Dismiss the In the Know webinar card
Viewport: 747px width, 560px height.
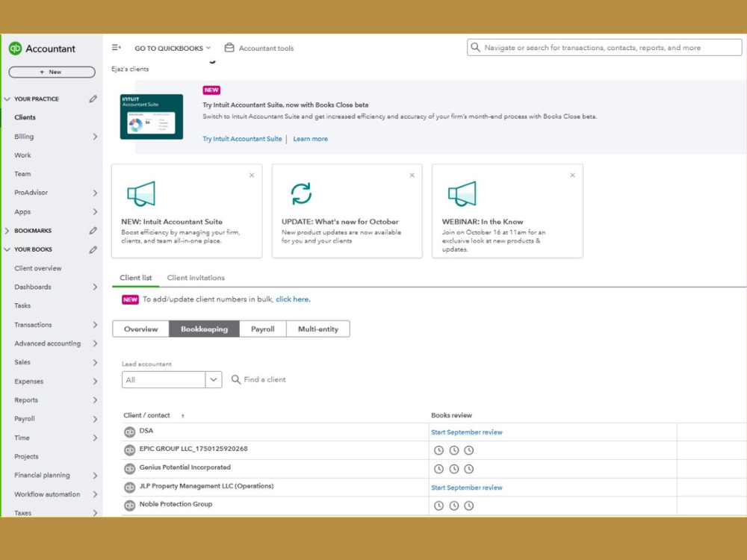[x=573, y=175]
